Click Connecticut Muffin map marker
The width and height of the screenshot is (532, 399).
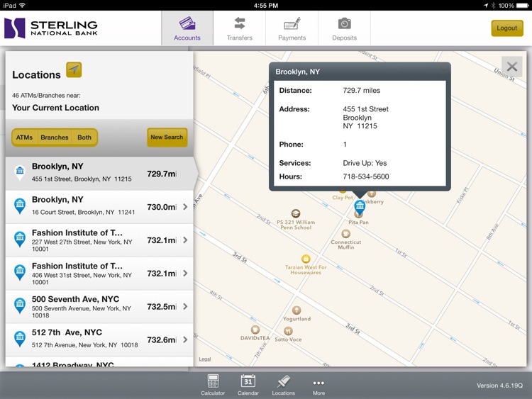[x=345, y=234]
